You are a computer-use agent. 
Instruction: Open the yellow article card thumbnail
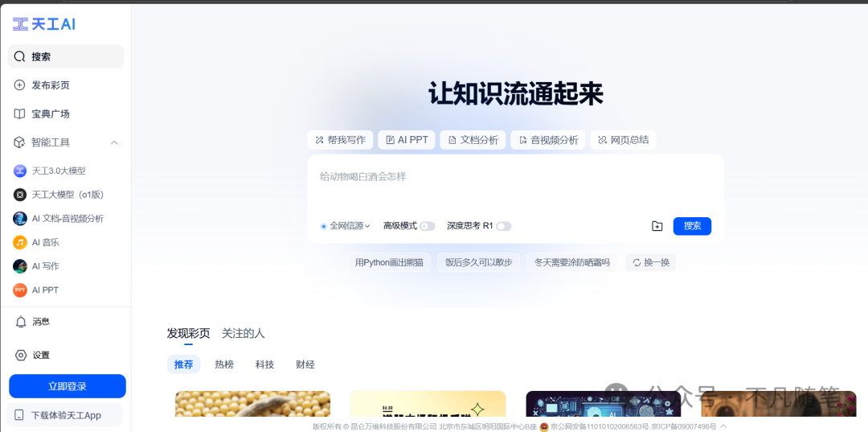click(428, 404)
